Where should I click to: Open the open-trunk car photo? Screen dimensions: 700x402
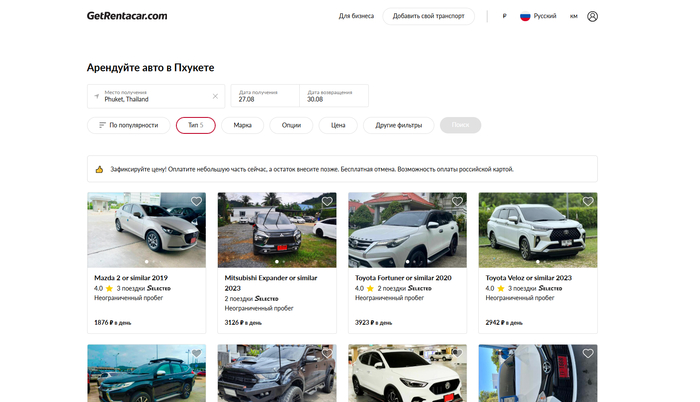point(538,373)
